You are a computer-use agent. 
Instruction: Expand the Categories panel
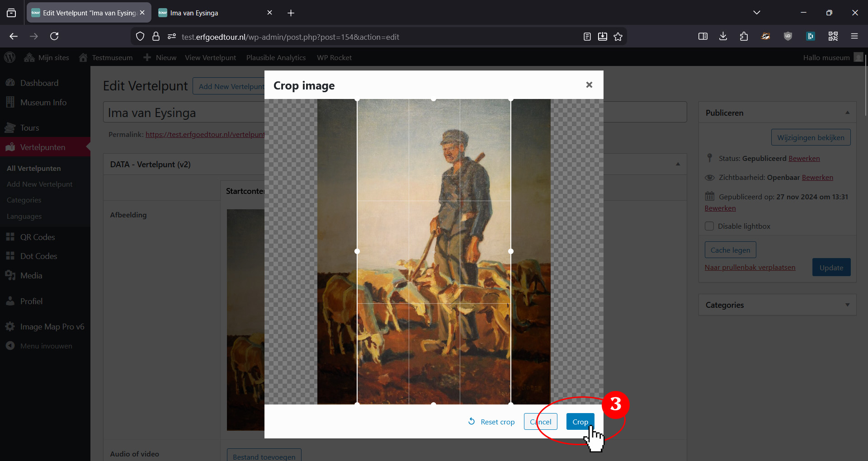847,305
